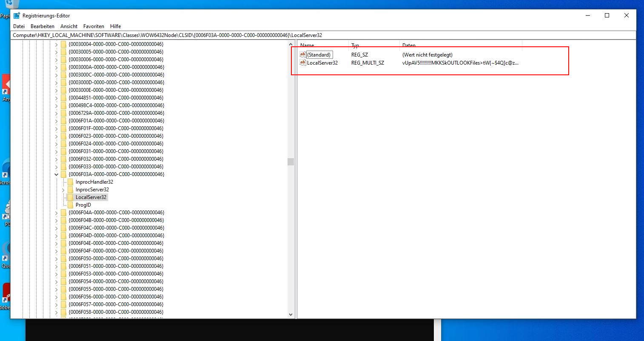The height and width of the screenshot is (341, 644).
Task: Click the LocalServer32 value string icon
Action: [303, 63]
